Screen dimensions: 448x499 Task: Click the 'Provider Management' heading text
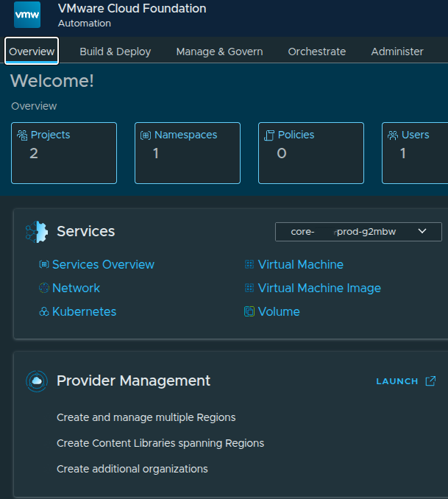133,381
